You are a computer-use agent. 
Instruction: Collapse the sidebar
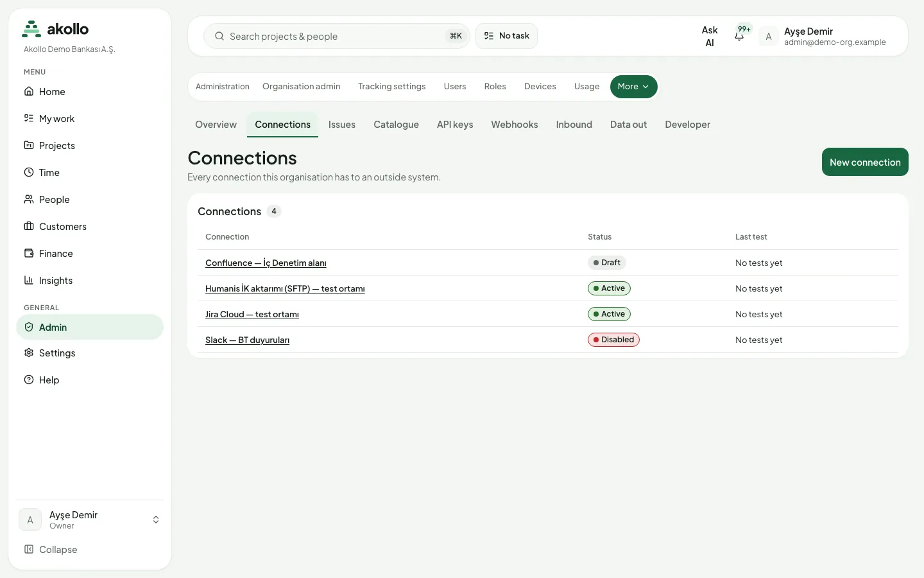coord(90,550)
